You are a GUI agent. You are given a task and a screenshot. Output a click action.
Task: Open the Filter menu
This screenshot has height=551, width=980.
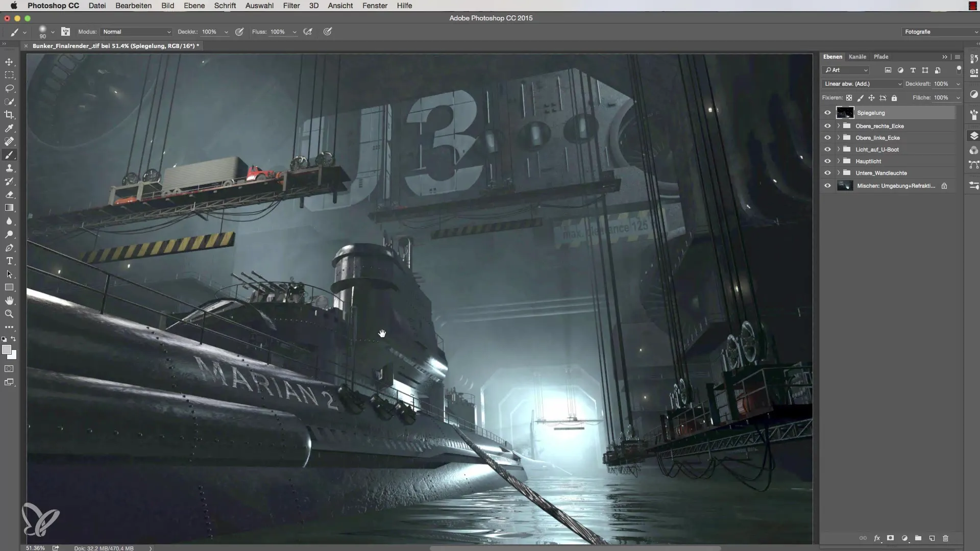(291, 6)
